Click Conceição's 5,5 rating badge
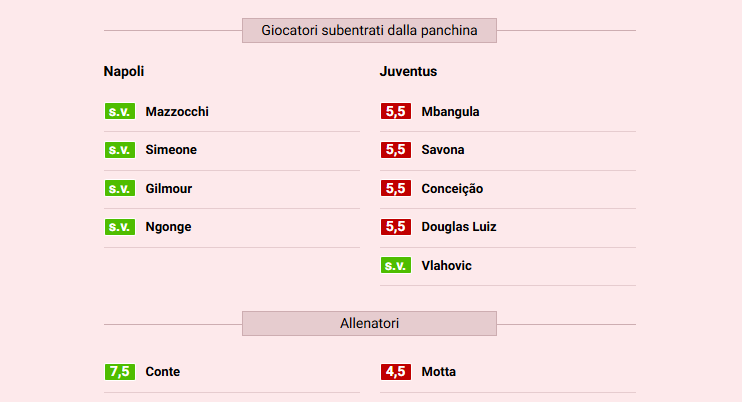Screen dimensions: 742x402 (x=396, y=188)
